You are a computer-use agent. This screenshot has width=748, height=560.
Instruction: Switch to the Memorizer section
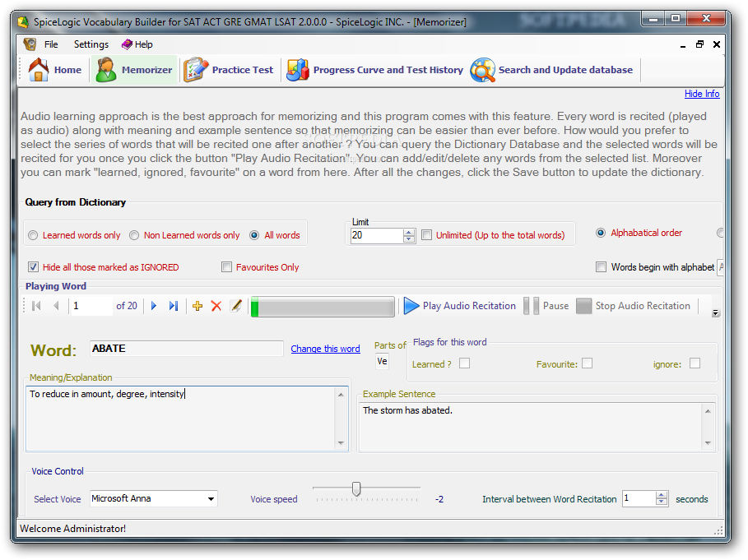pos(134,70)
